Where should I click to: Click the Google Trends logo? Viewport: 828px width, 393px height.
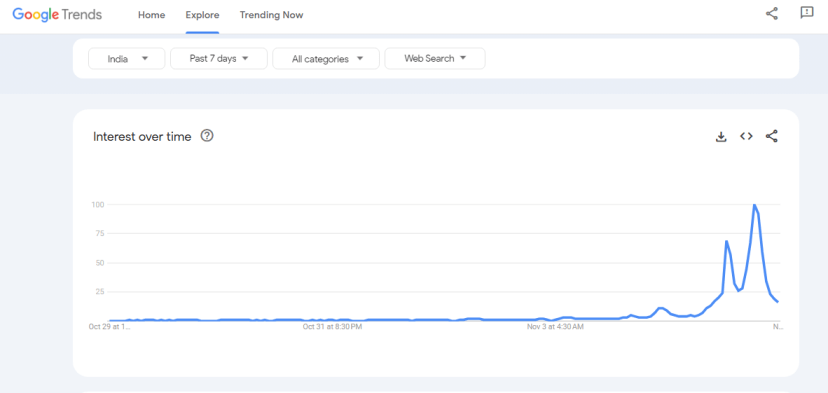click(x=57, y=15)
